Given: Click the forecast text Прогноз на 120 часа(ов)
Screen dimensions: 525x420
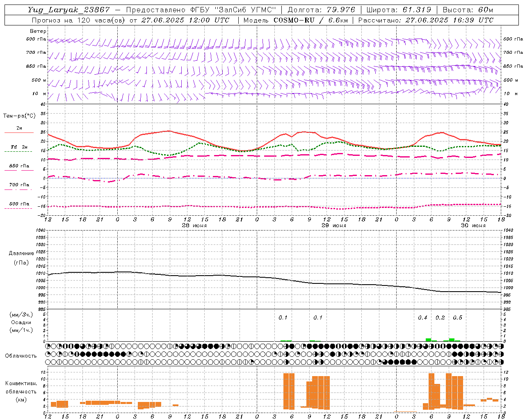Looking at the screenshot, I should [x=79, y=20].
